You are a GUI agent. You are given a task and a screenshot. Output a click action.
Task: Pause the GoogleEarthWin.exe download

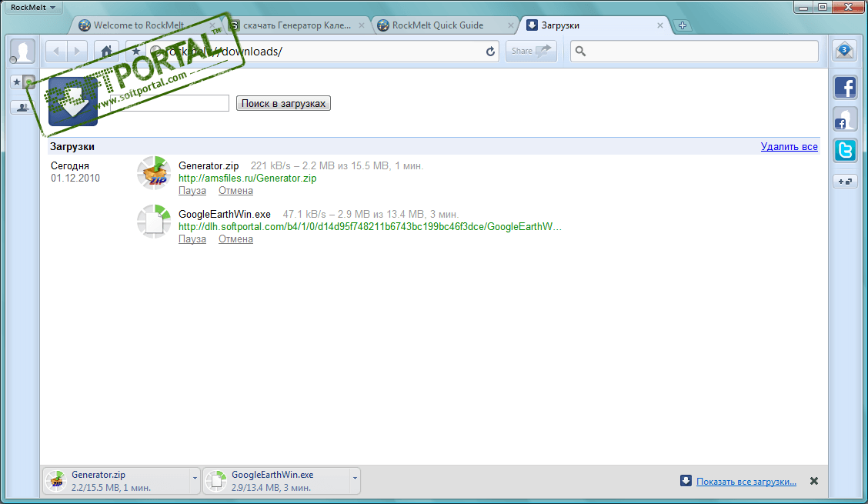point(192,239)
